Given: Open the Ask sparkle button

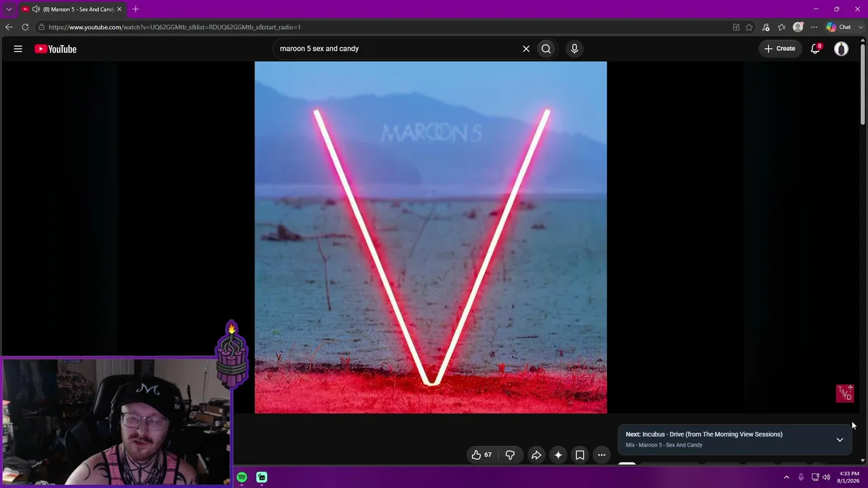Looking at the screenshot, I should coord(558,455).
